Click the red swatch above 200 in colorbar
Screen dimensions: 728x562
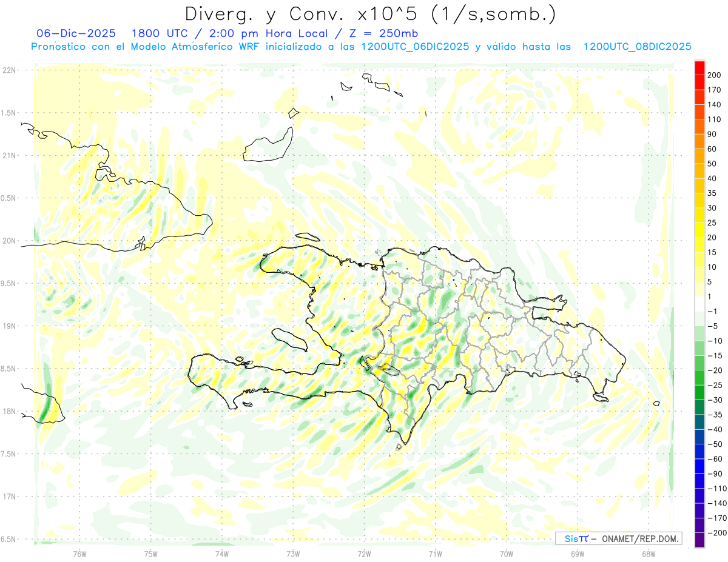point(699,68)
